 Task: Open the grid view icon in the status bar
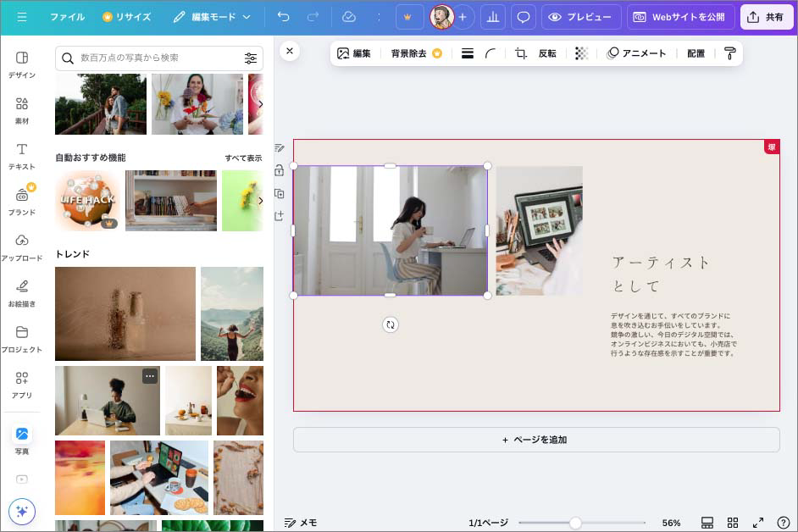point(734,523)
